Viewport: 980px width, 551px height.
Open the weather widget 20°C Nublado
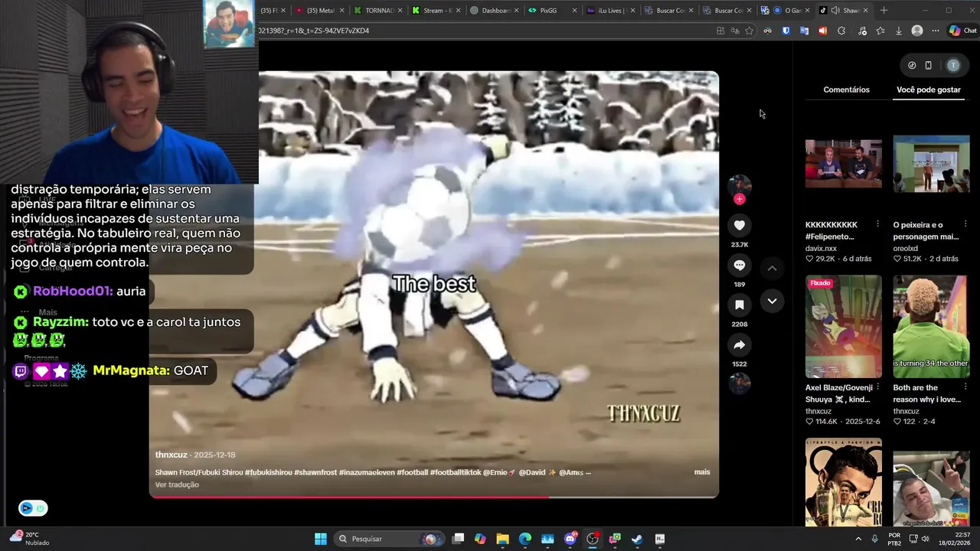coord(29,539)
